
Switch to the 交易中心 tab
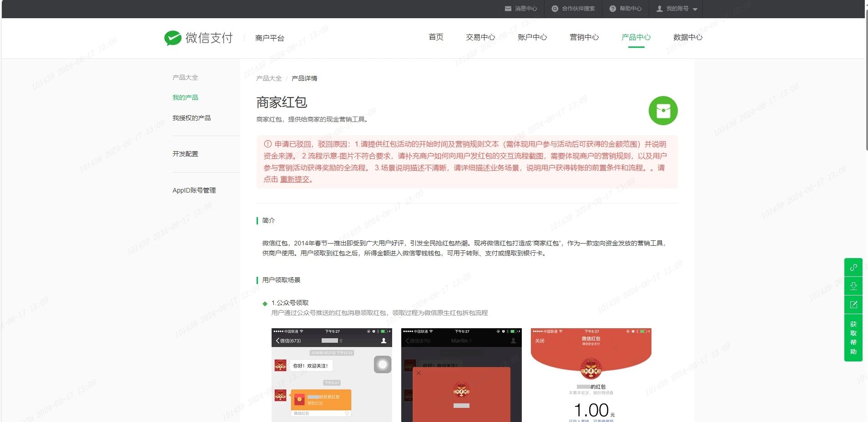(x=480, y=37)
